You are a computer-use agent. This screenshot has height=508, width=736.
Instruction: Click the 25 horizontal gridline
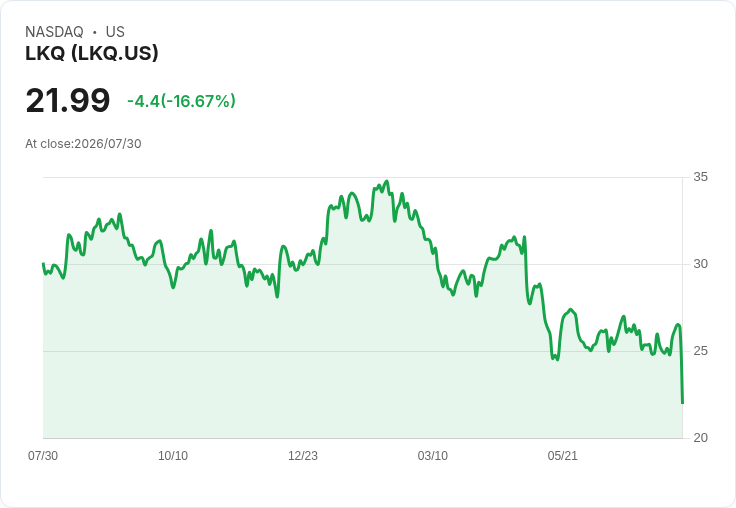(x=362, y=351)
